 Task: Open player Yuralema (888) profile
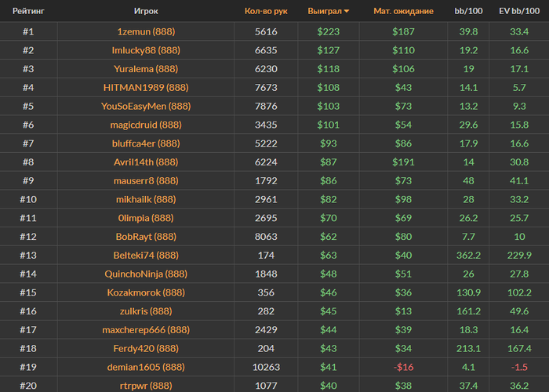tap(146, 69)
